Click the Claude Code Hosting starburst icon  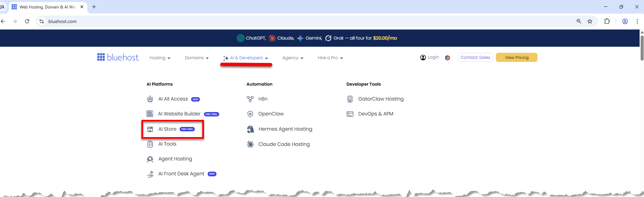coord(250,144)
